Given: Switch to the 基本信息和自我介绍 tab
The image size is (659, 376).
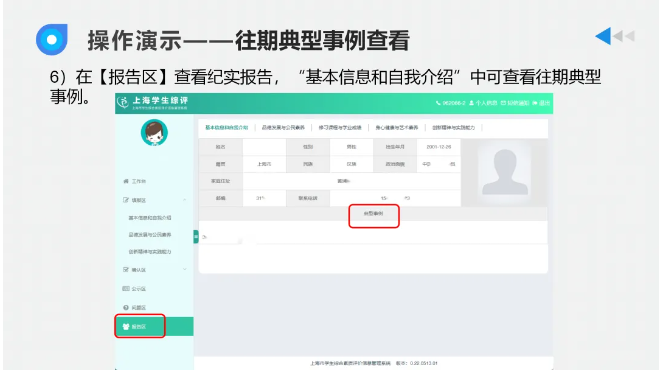Looking at the screenshot, I should tap(227, 128).
